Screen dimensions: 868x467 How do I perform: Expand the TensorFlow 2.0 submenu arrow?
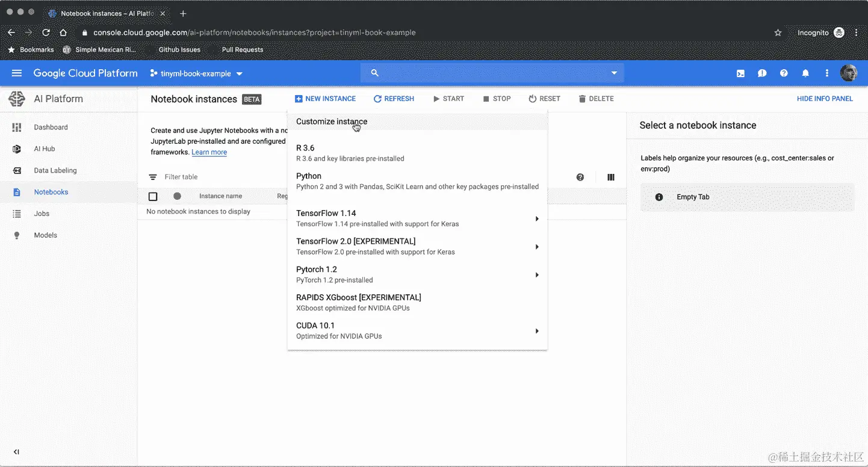tap(537, 247)
